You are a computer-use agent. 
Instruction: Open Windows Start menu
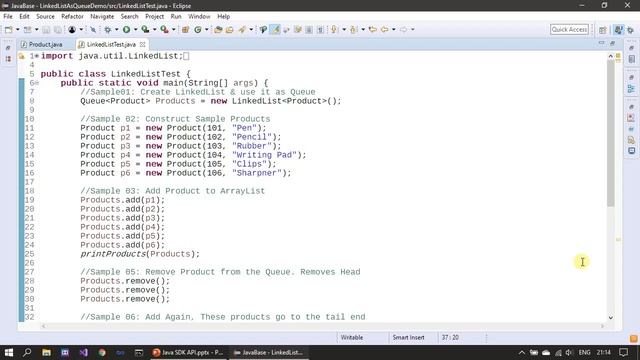tap(9, 352)
